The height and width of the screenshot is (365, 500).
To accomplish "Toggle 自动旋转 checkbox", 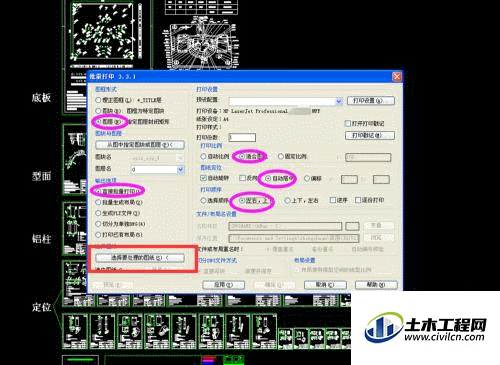I will point(203,178).
